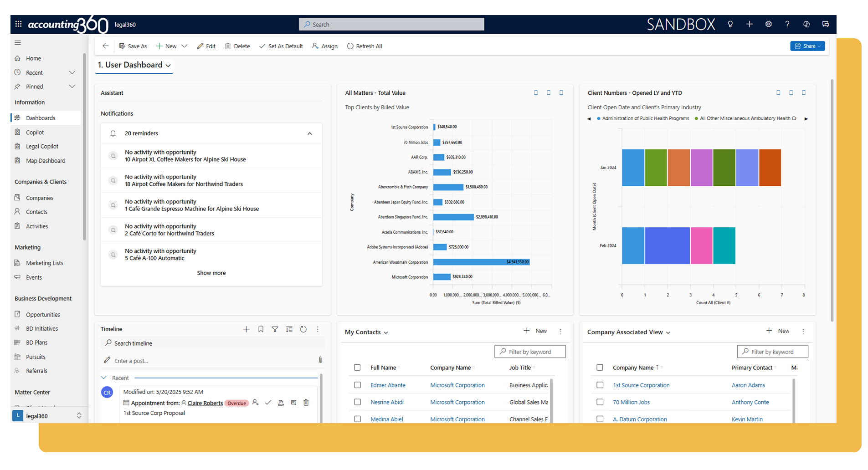Image resolution: width=868 pixels, height=470 pixels.
Task: Check the box next to Edmer Abante
Action: 357,385
